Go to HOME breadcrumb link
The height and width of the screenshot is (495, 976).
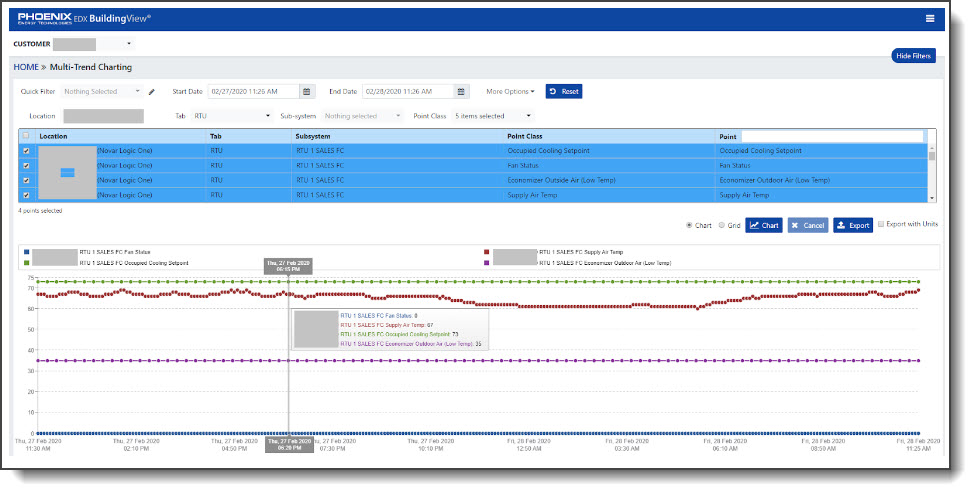click(26, 67)
